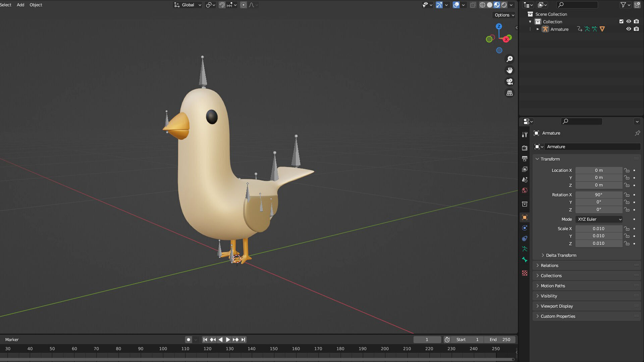This screenshot has height=362, width=644.
Task: Toggle show overlays button
Action: click(456, 5)
